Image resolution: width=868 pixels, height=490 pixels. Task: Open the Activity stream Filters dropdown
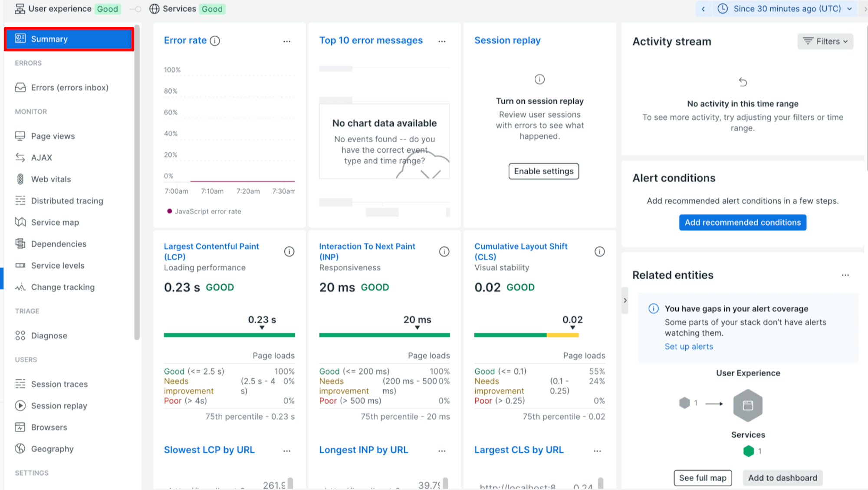(x=825, y=41)
